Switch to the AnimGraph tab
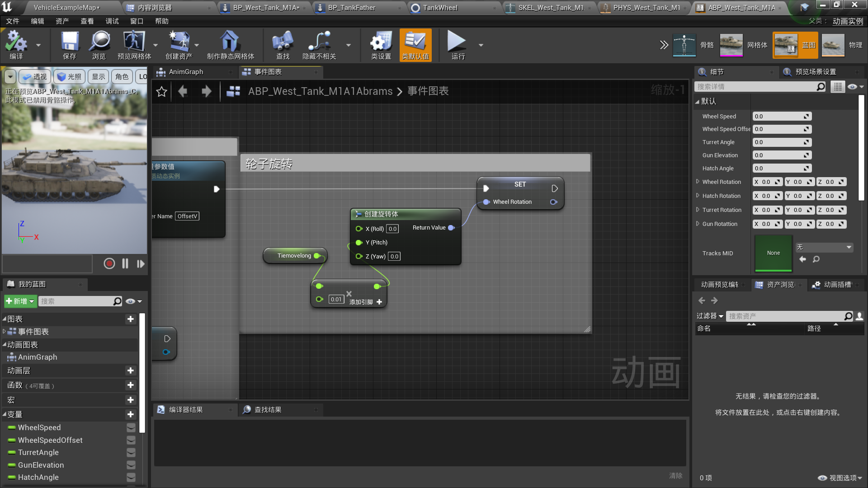 (x=186, y=72)
